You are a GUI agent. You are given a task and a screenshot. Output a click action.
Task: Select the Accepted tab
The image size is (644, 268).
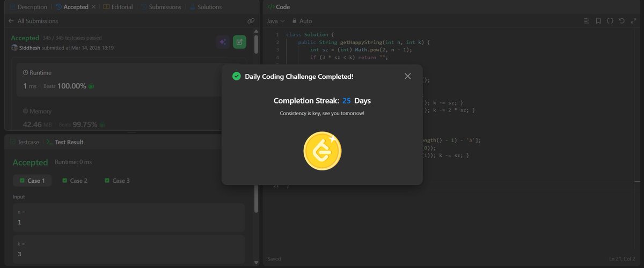[x=72, y=7]
